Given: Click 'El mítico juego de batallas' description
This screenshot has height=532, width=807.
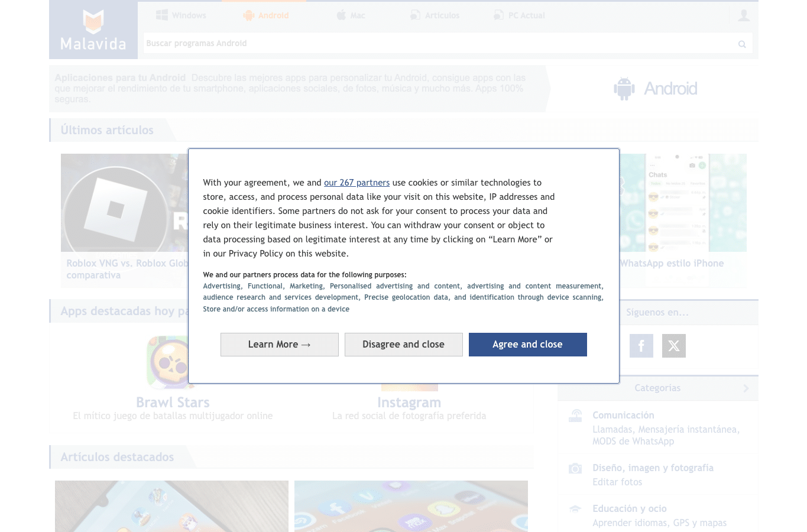Looking at the screenshot, I should pyautogui.click(x=173, y=416).
